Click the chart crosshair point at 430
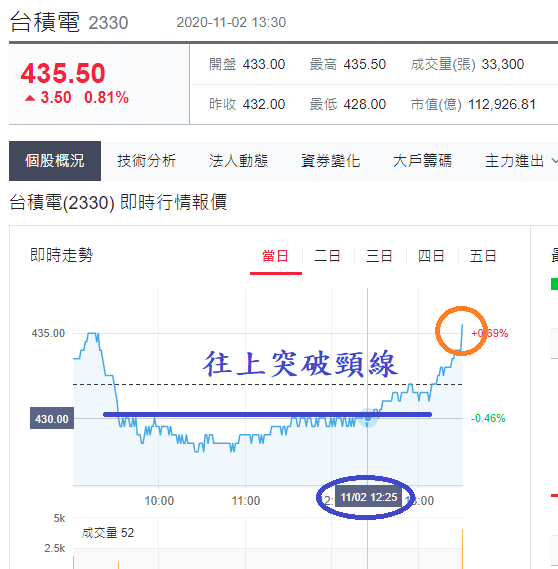 tap(368, 418)
